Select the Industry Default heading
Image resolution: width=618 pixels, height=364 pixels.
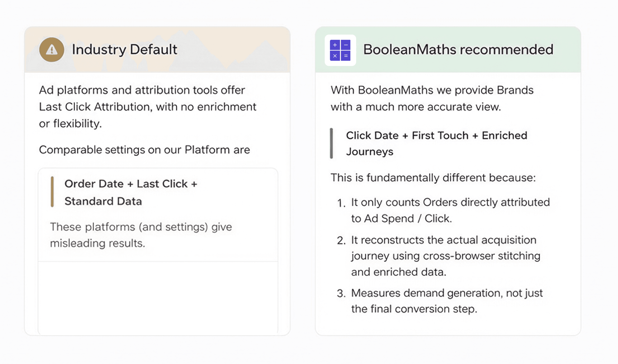(124, 50)
